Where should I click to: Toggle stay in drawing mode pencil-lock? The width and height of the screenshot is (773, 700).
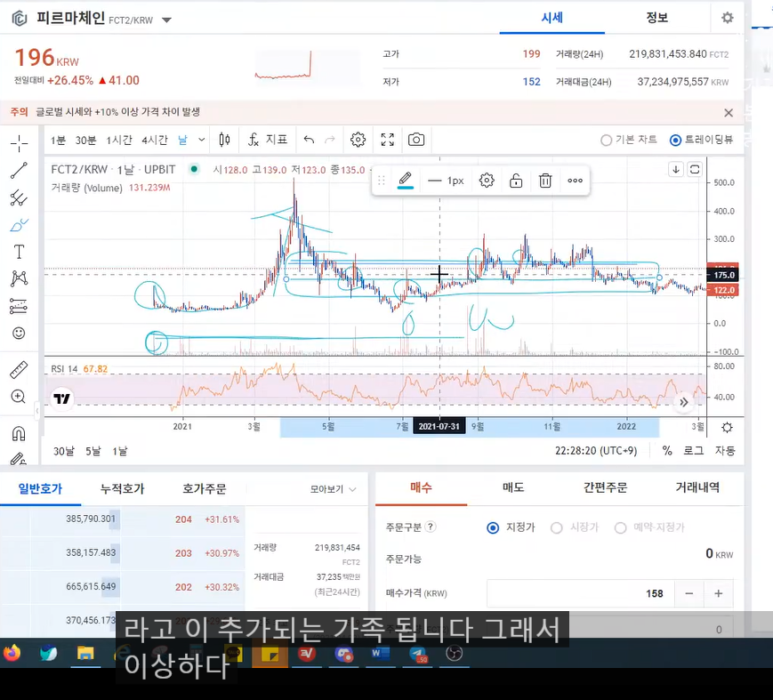[x=19, y=459]
